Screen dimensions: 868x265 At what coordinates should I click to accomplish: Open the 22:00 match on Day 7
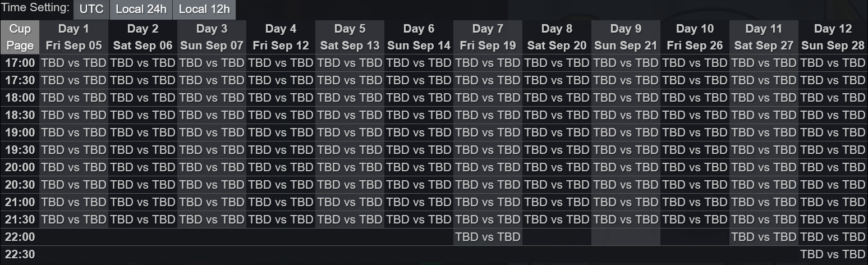488,237
